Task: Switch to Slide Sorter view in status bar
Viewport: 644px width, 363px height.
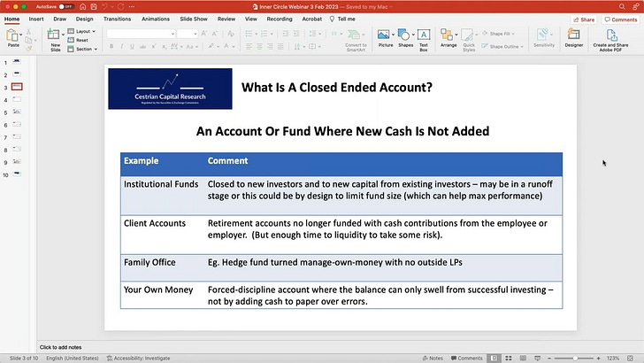Action: (509, 358)
